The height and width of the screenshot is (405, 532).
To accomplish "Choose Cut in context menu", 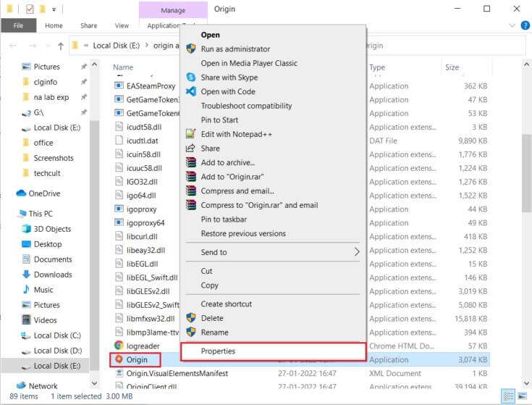I will 273,271.
